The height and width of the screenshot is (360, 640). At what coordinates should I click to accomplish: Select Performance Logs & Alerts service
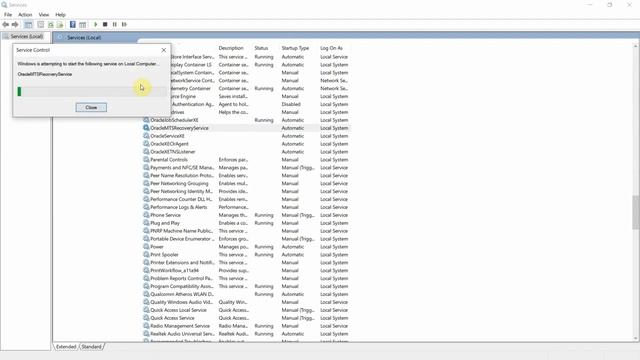(178, 207)
